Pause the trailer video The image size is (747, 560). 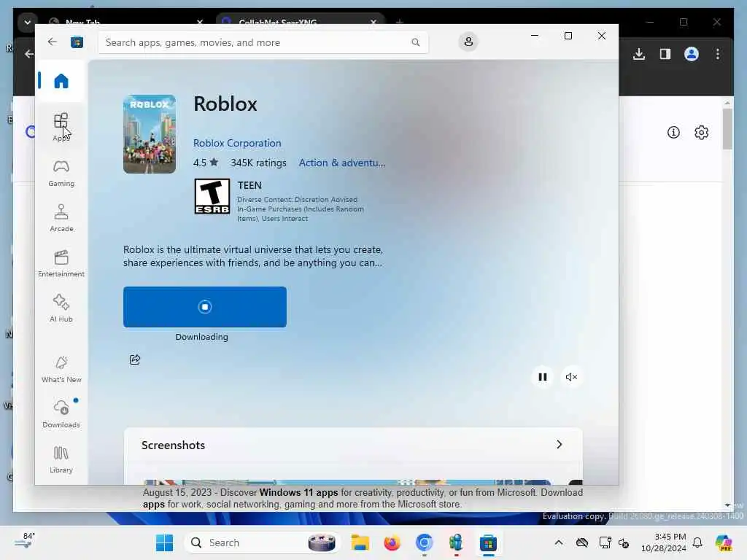(x=542, y=377)
